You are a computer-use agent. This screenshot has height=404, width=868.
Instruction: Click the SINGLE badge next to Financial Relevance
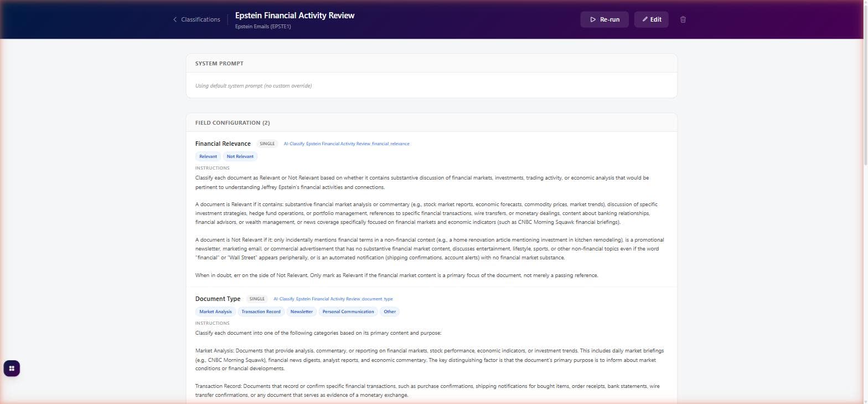(x=267, y=144)
